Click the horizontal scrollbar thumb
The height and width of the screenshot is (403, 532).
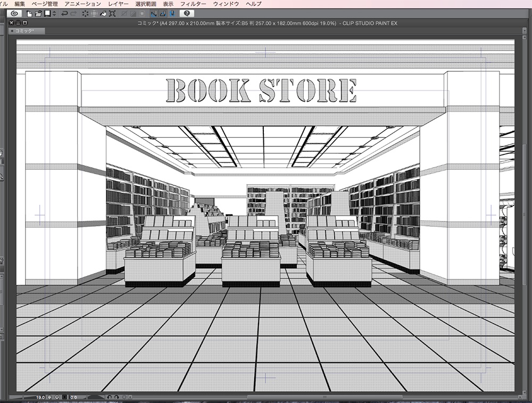[325, 397]
